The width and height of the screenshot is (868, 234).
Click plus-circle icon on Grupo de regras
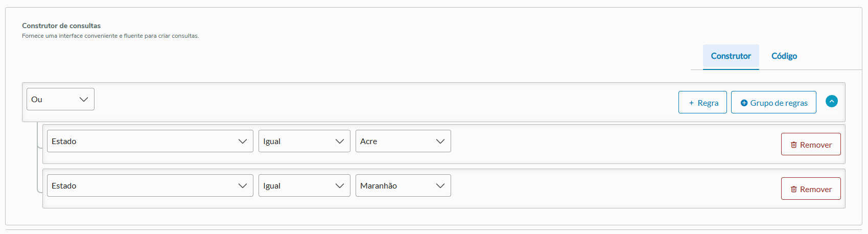point(744,103)
